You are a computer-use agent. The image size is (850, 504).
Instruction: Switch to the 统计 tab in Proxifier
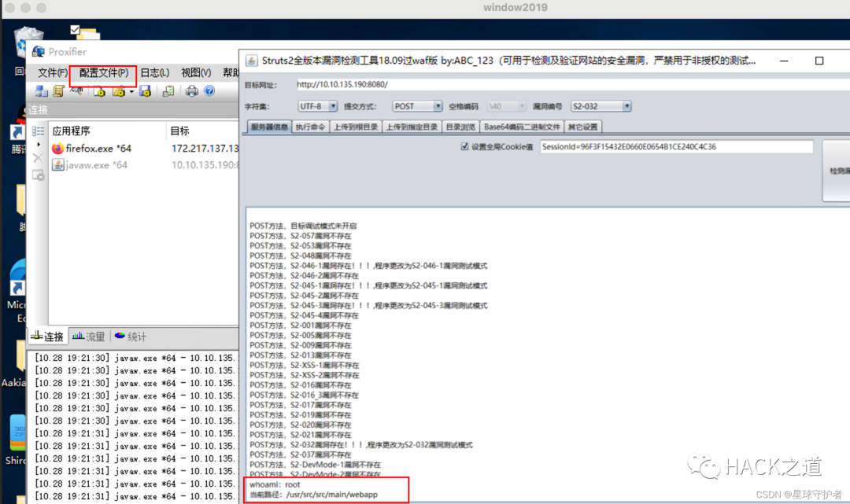(131, 337)
